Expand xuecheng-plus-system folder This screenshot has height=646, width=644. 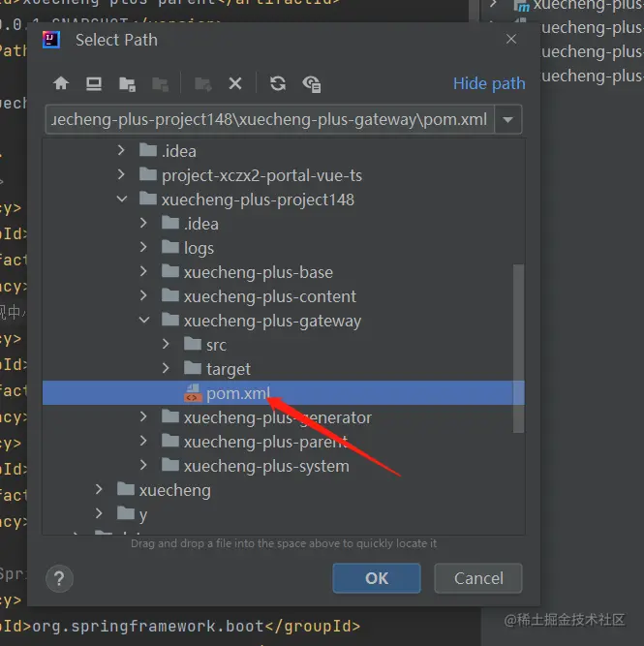pos(143,466)
